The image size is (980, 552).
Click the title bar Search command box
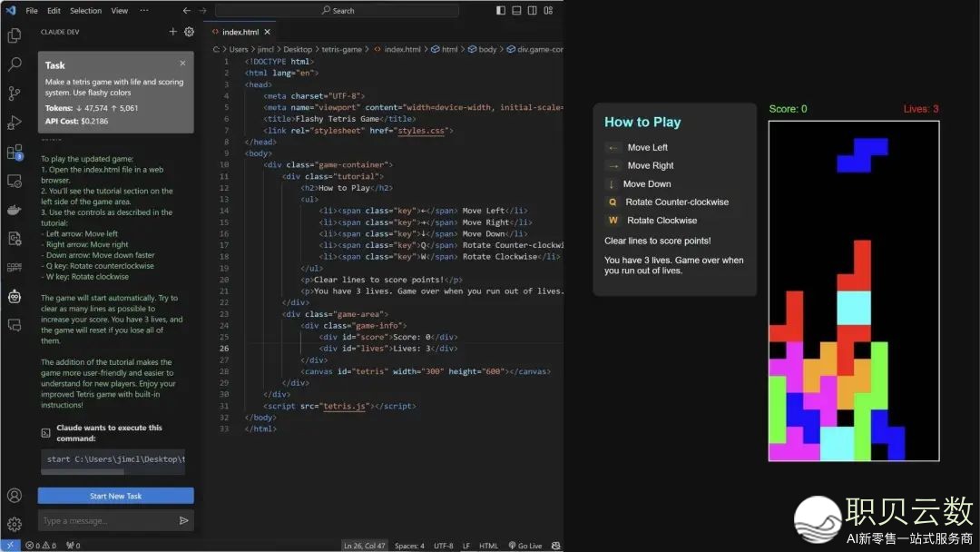pyautogui.click(x=338, y=11)
